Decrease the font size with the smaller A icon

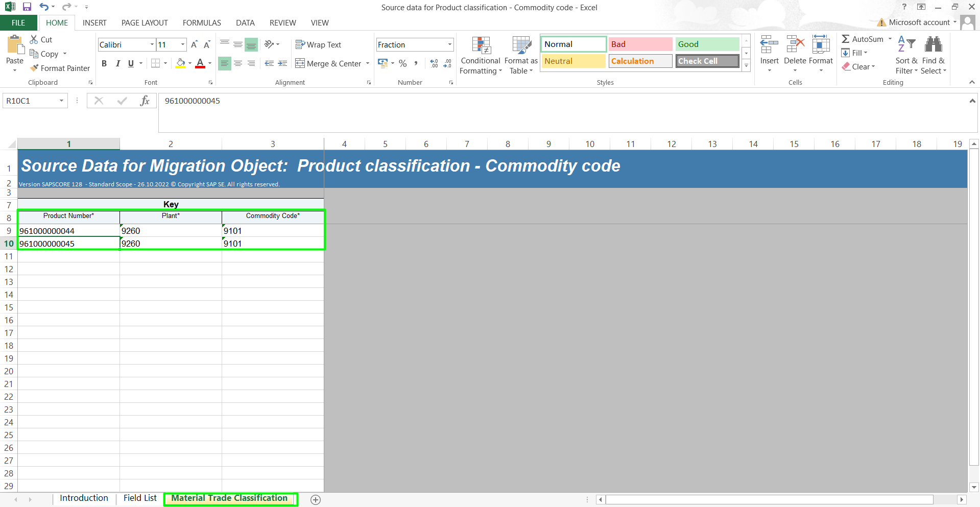point(207,45)
